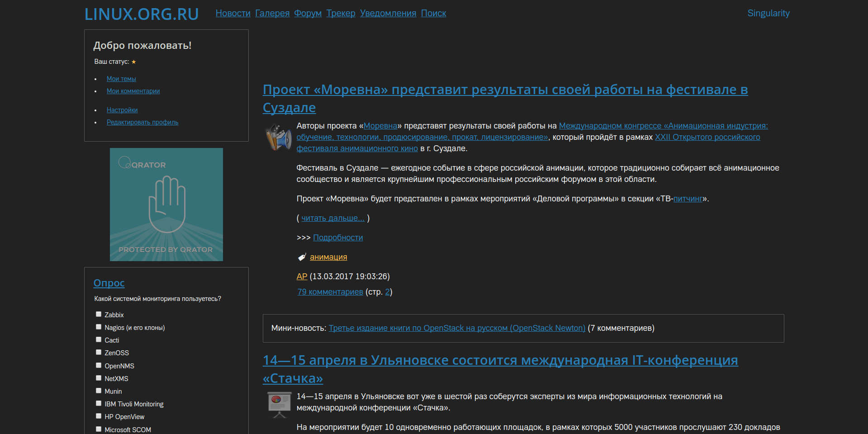868x434 pixels.
Task: Select the ZenOSS checkbox
Action: [x=99, y=352]
